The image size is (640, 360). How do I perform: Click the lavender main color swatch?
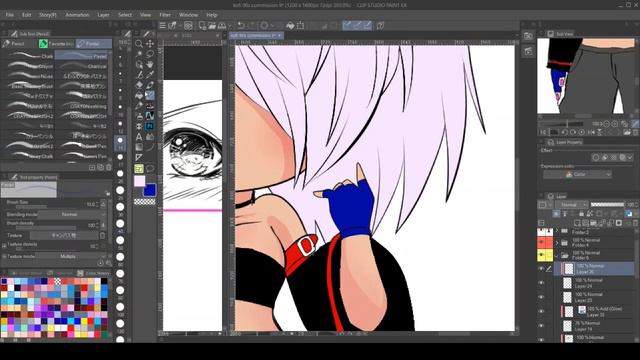[140, 181]
